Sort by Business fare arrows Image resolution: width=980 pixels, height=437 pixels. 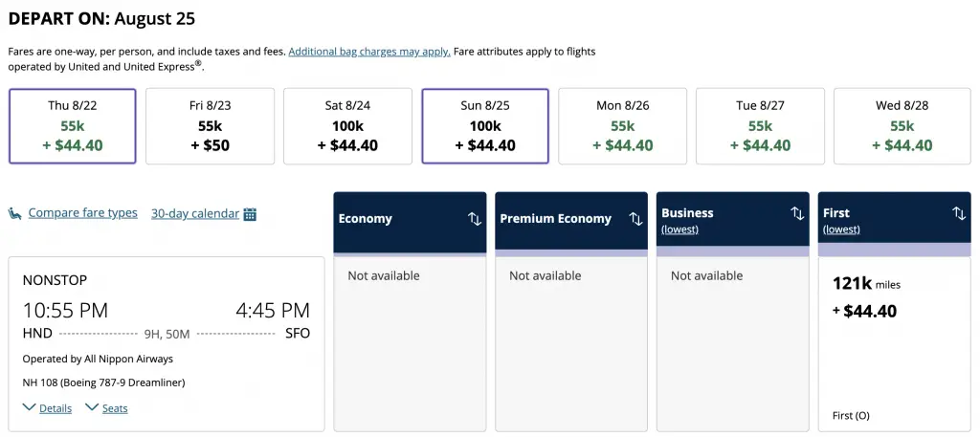click(x=797, y=213)
